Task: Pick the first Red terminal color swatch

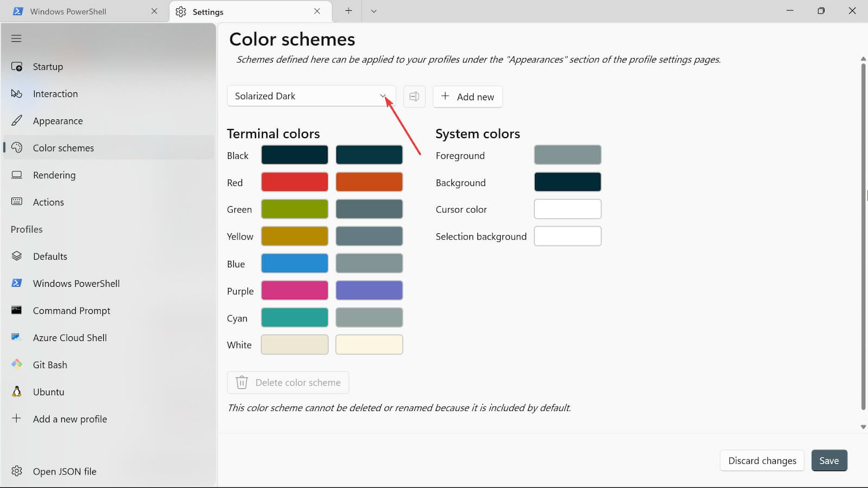Action: 295,182
